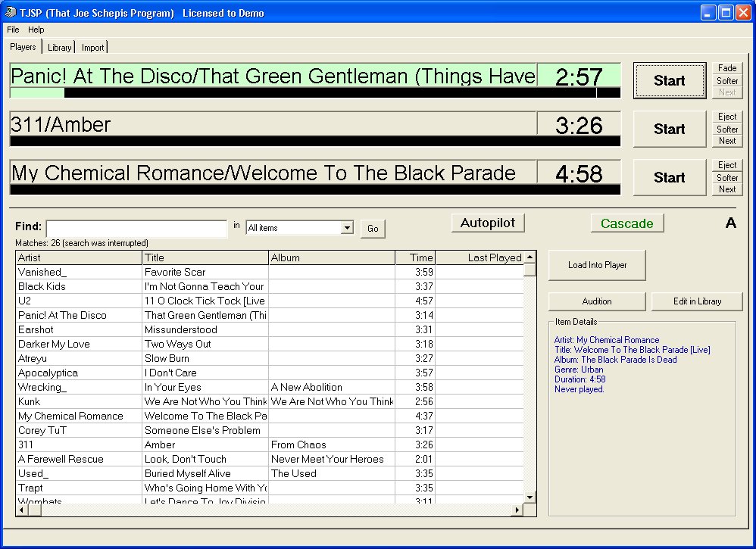Select the Darker My Love row
The height and width of the screenshot is (549, 756).
[x=270, y=344]
